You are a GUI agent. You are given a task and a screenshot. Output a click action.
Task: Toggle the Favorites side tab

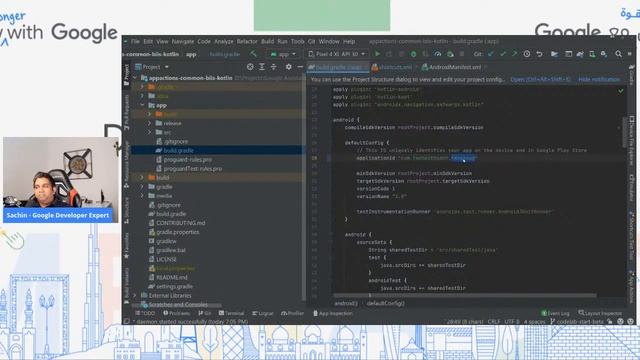[127, 245]
